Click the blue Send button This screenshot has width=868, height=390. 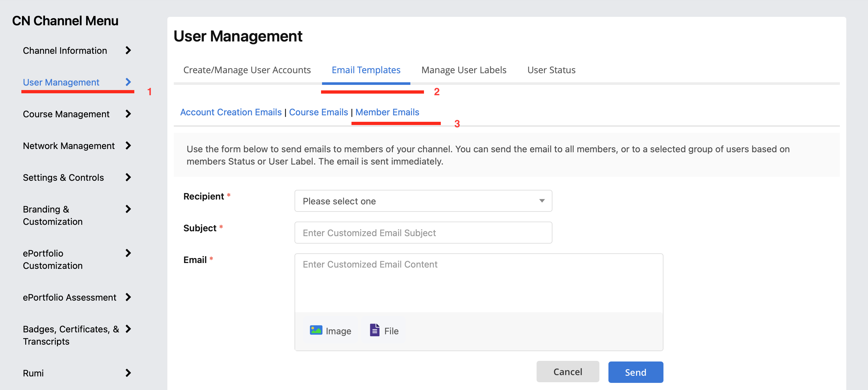[636, 372]
